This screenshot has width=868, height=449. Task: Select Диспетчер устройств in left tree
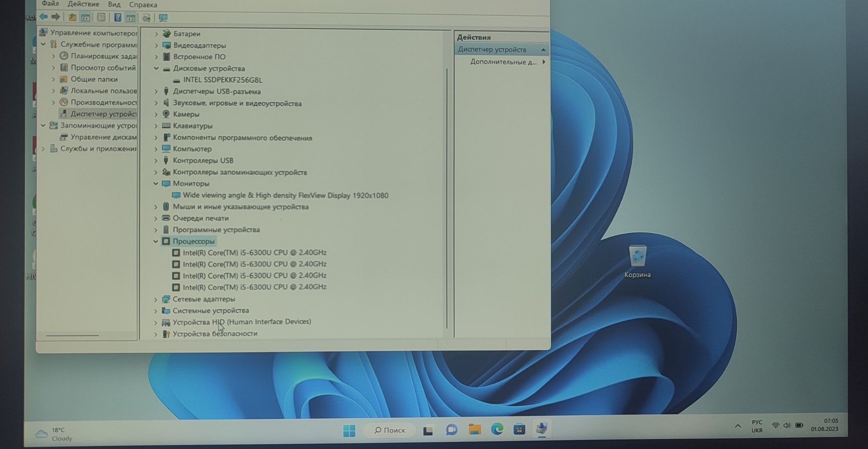click(103, 114)
